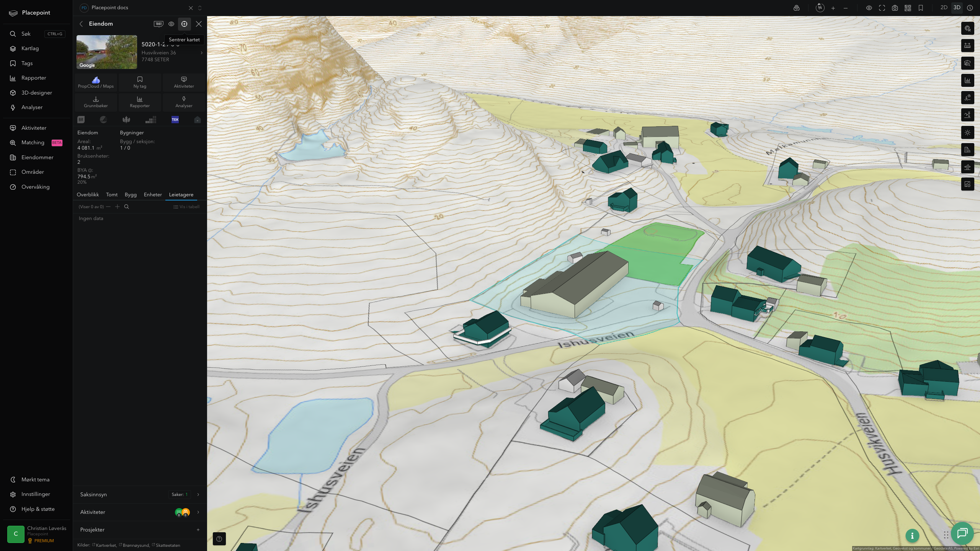Image resolution: width=980 pixels, height=551 pixels.
Task: Open Overvåking in the sidebar
Action: [x=36, y=187]
